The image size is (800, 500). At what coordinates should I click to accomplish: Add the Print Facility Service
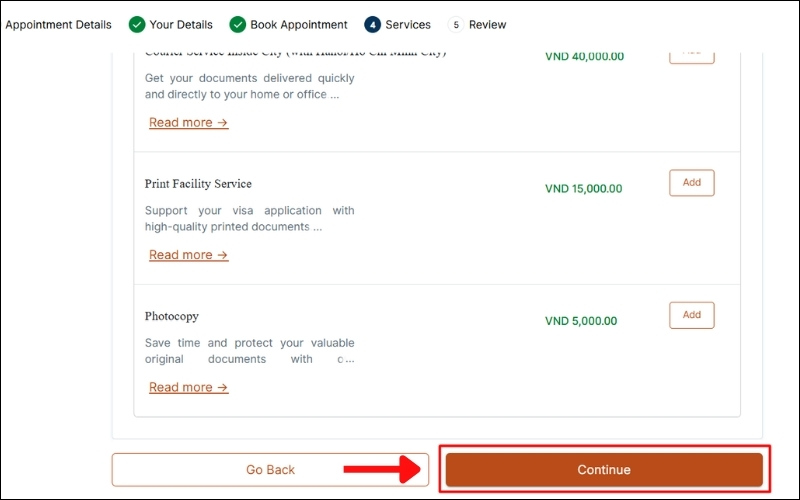(x=691, y=183)
